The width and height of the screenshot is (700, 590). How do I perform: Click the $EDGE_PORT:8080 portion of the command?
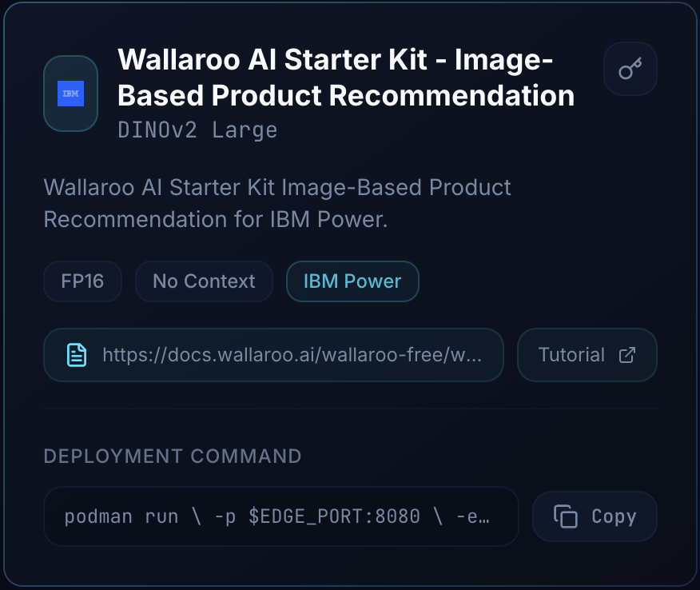click(335, 516)
